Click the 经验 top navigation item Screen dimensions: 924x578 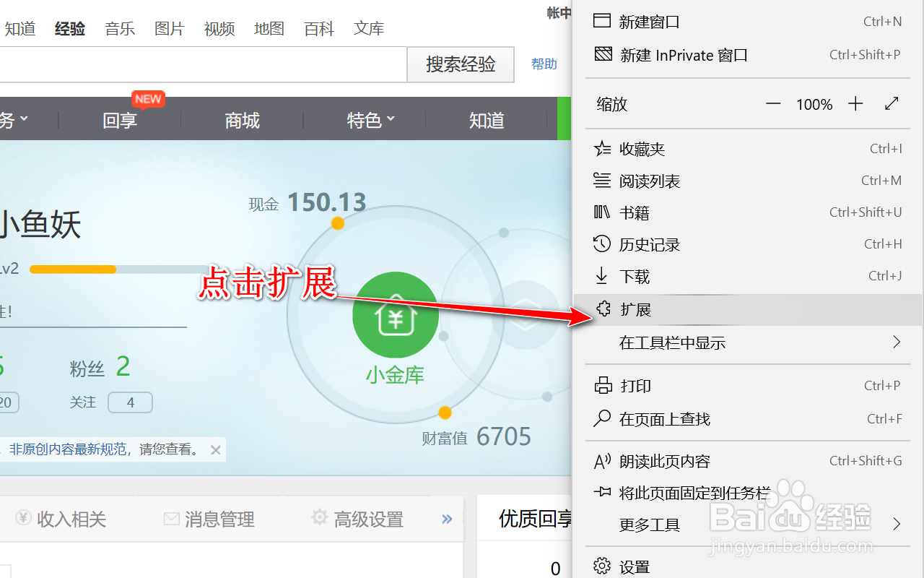point(70,29)
